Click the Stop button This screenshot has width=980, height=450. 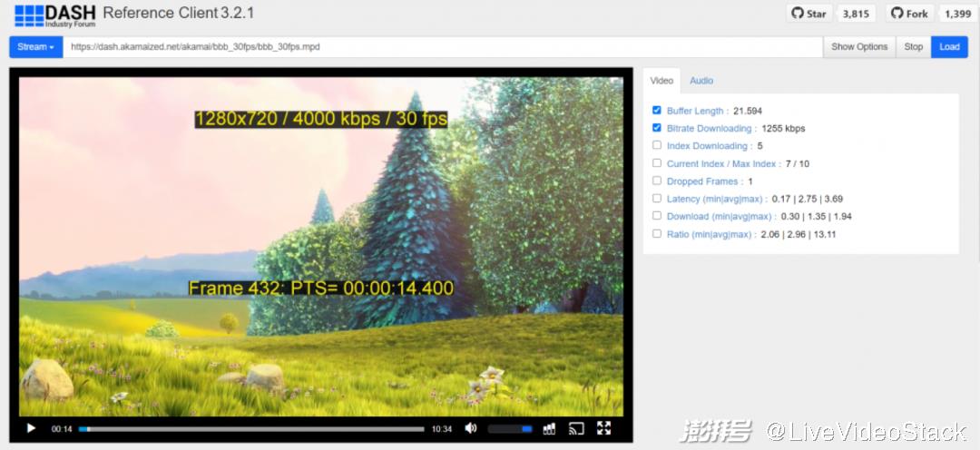913,47
